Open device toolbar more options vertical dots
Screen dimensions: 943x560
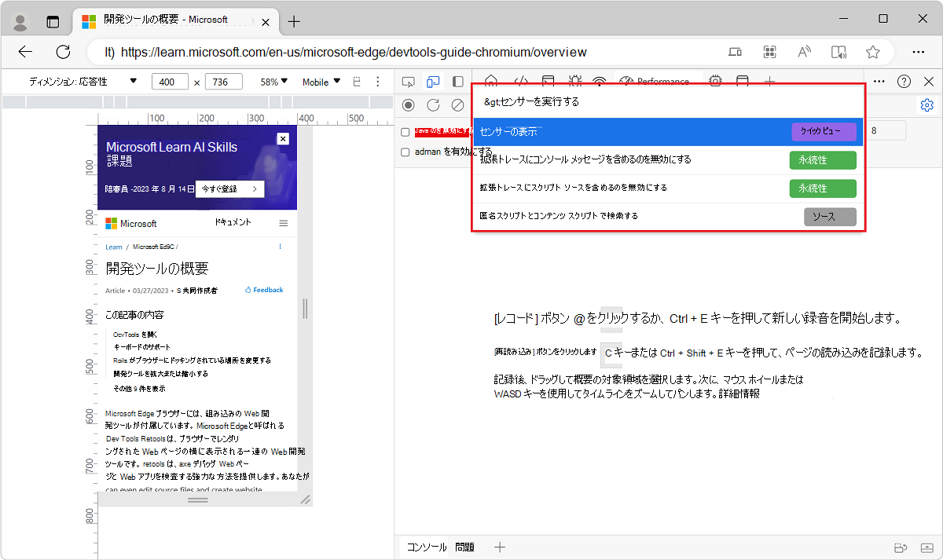[x=378, y=82]
